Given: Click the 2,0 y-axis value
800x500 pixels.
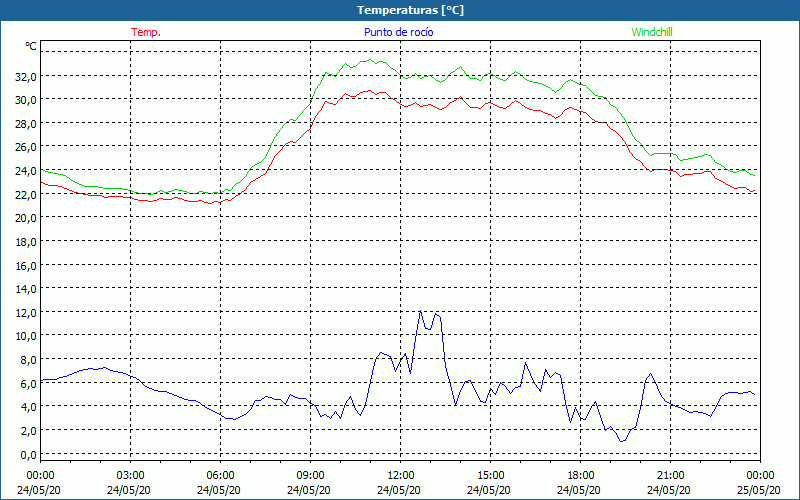Looking at the screenshot, I should tap(29, 431).
